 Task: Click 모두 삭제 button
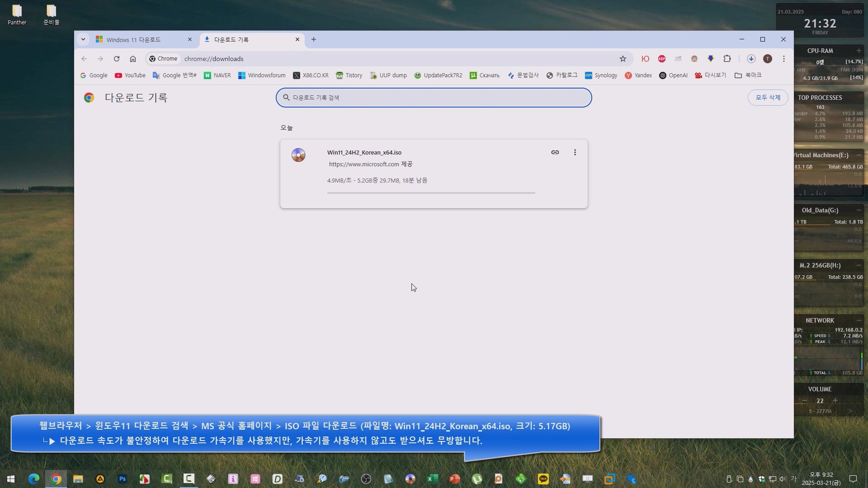[x=767, y=98]
